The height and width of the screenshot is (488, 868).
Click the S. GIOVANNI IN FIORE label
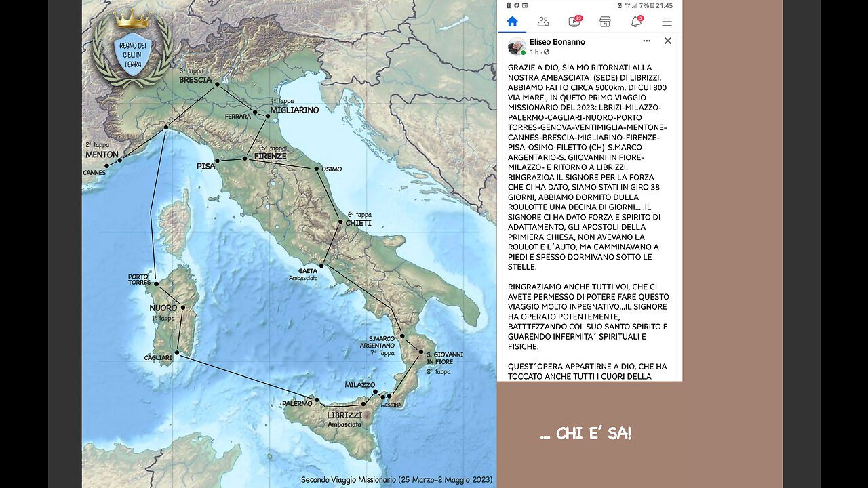pyautogui.click(x=444, y=358)
